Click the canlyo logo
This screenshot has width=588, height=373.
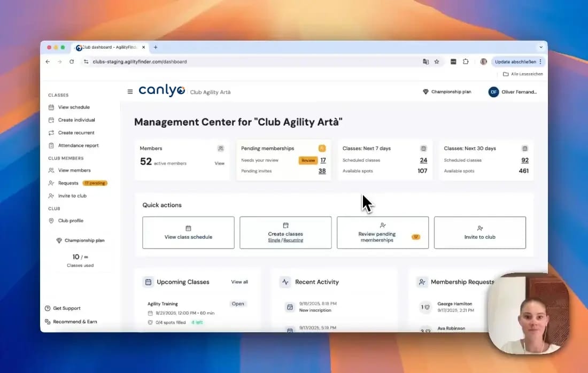click(162, 90)
